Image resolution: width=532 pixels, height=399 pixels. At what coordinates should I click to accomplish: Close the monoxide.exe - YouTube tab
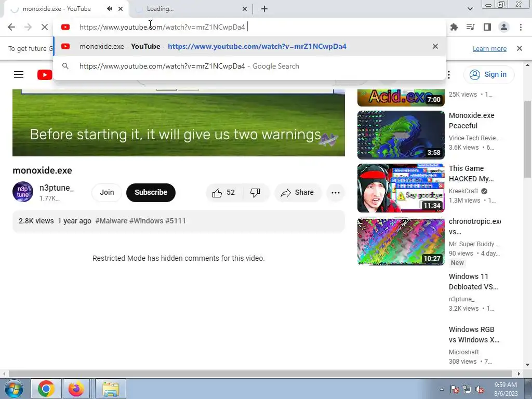point(121,9)
